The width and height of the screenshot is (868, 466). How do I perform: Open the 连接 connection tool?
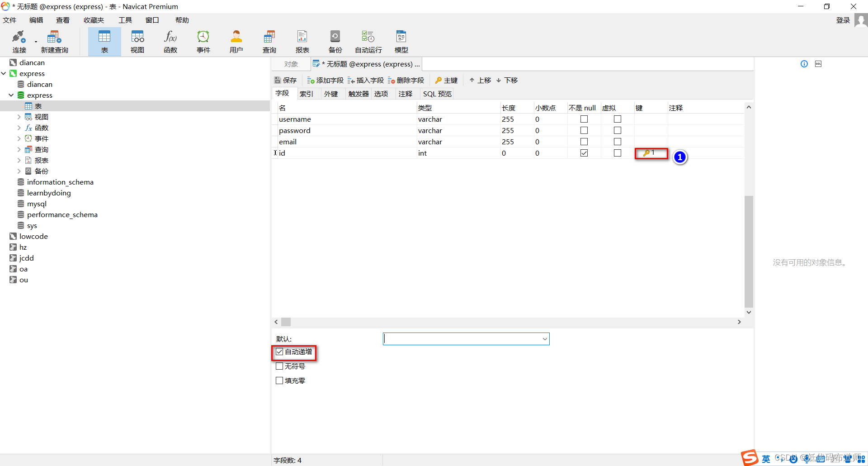(19, 42)
